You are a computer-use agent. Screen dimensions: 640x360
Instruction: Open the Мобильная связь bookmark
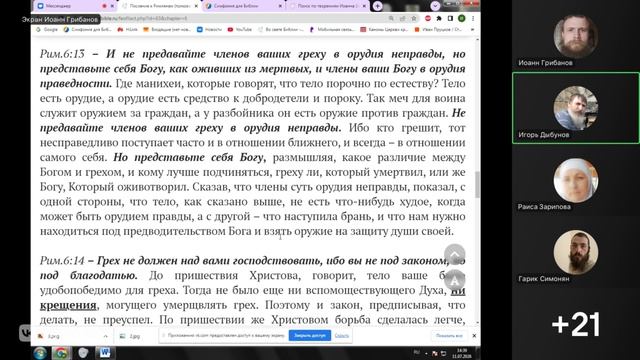click(332, 29)
